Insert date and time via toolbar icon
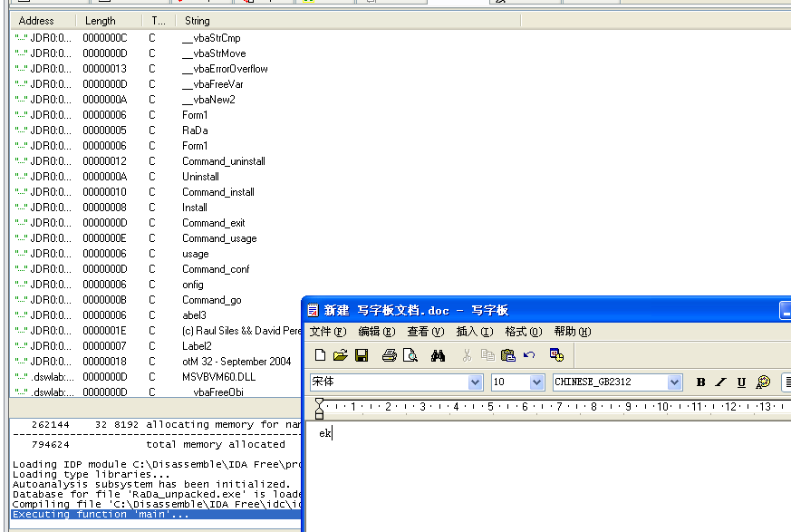This screenshot has width=791, height=532. point(556,355)
